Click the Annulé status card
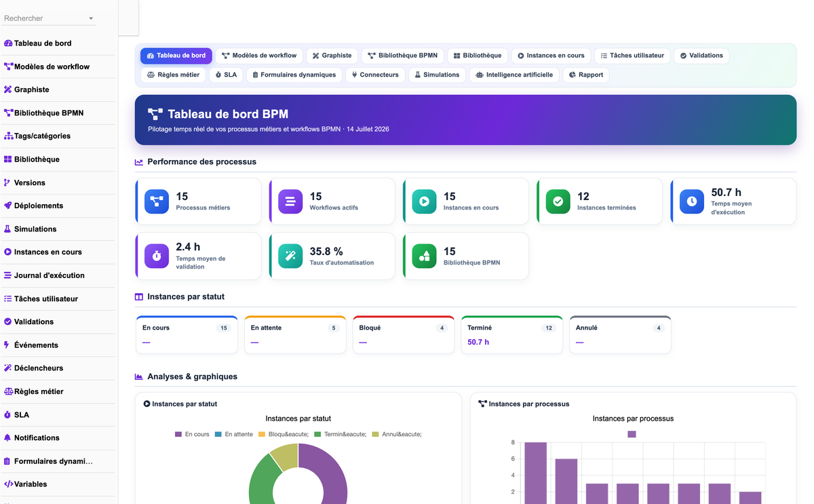This screenshot has height=504, width=814. (620, 334)
